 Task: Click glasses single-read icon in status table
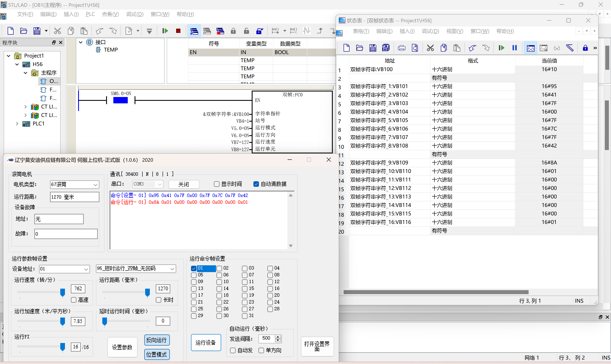pyautogui.click(x=557, y=48)
